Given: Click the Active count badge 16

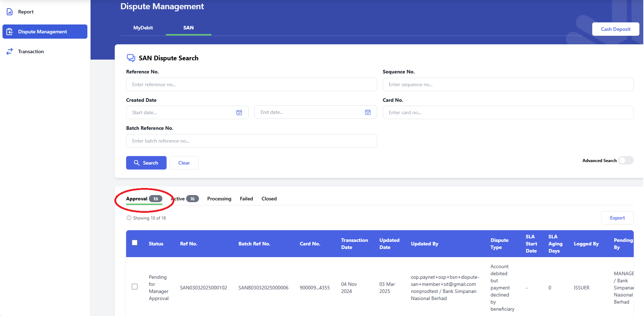Looking at the screenshot, I should [192, 199].
